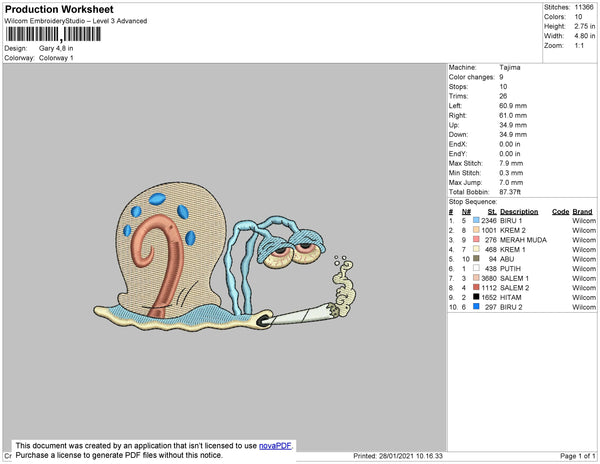The height and width of the screenshot is (464, 600).
Task: Select the SALEM 1 stitch count 3680
Action: [489, 278]
